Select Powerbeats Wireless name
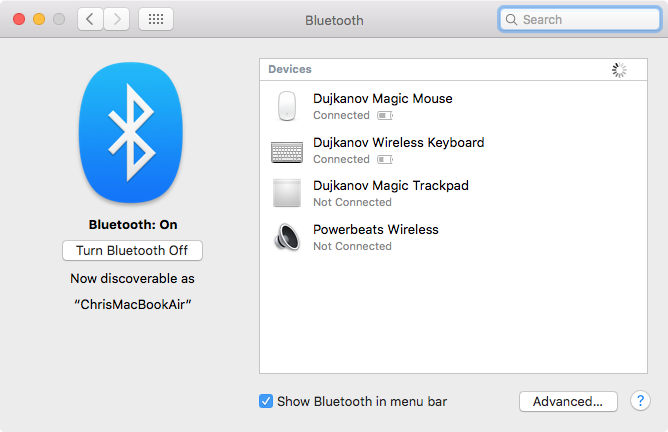This screenshot has width=668, height=432. [x=376, y=230]
